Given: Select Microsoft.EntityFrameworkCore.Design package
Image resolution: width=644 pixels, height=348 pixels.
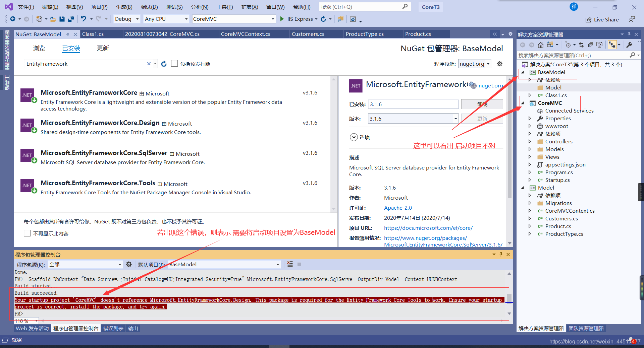Looking at the screenshot, I should 172,127.
